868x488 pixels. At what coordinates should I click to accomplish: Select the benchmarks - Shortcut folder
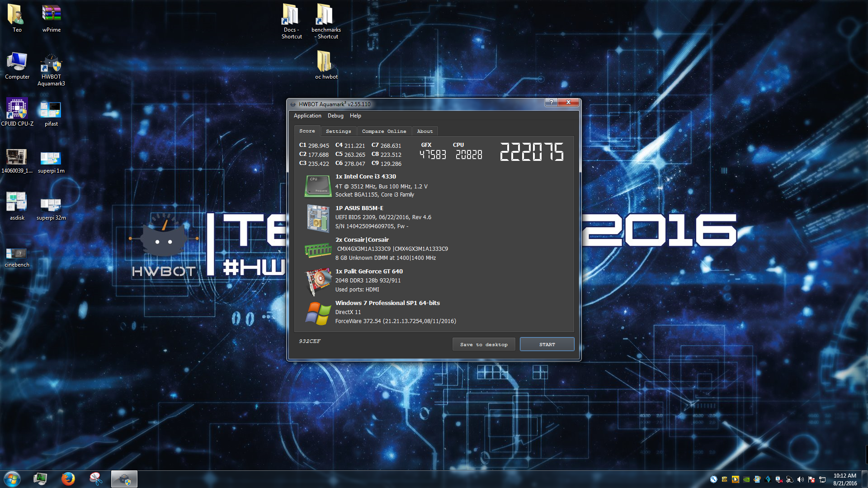[x=326, y=22]
